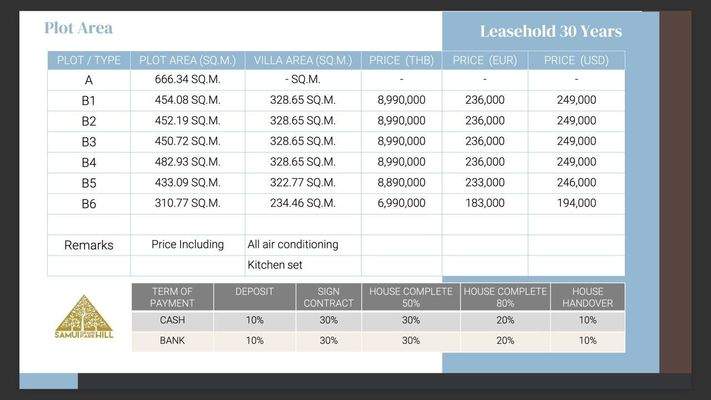Image resolution: width=711 pixels, height=400 pixels.
Task: Click the CASH payment term row label
Action: [172, 320]
